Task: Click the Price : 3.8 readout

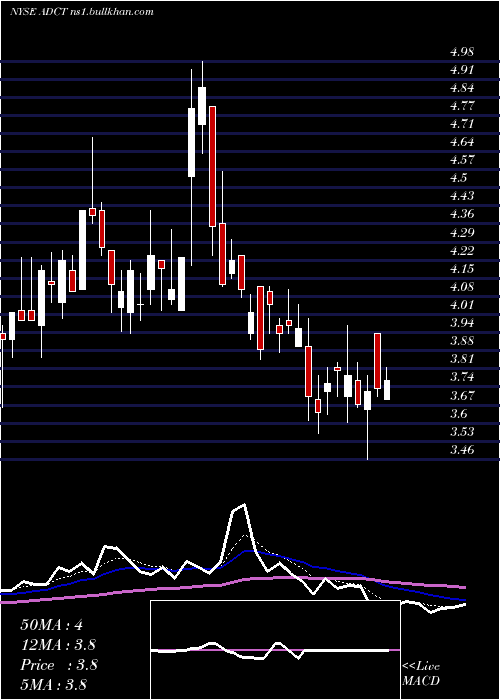Action: point(58,665)
